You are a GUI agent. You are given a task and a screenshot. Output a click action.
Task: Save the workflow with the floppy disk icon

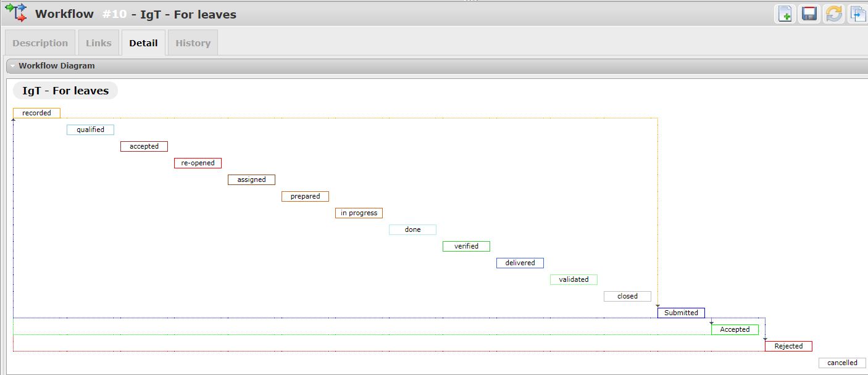coord(809,14)
